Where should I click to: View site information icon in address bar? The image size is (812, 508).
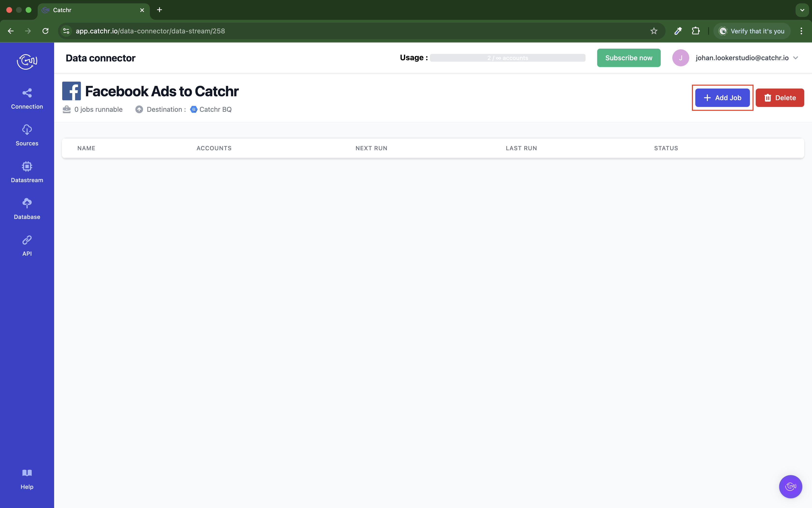click(x=66, y=31)
